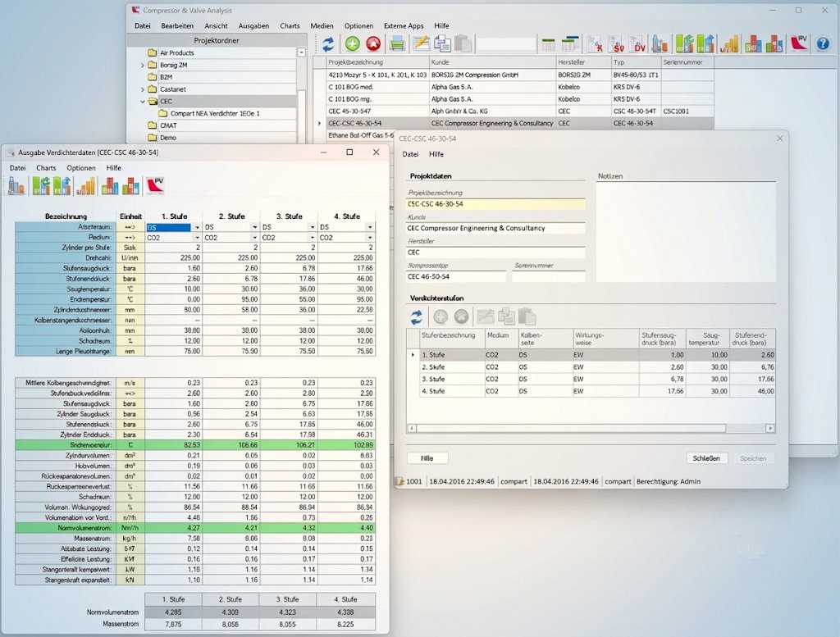Open the 1. Stufe DS dropdown
The width and height of the screenshot is (840, 637).
tap(197, 228)
